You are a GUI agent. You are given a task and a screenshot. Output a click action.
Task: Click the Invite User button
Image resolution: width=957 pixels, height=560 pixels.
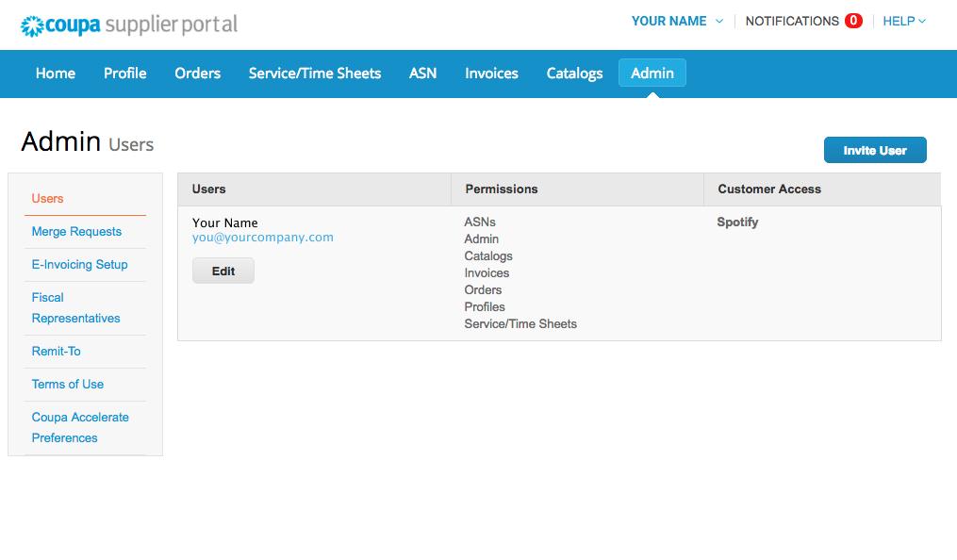click(875, 149)
